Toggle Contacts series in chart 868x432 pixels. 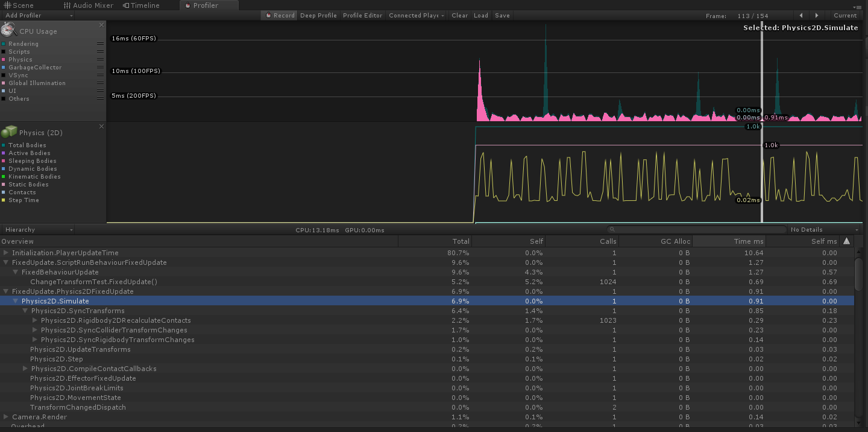(x=4, y=192)
